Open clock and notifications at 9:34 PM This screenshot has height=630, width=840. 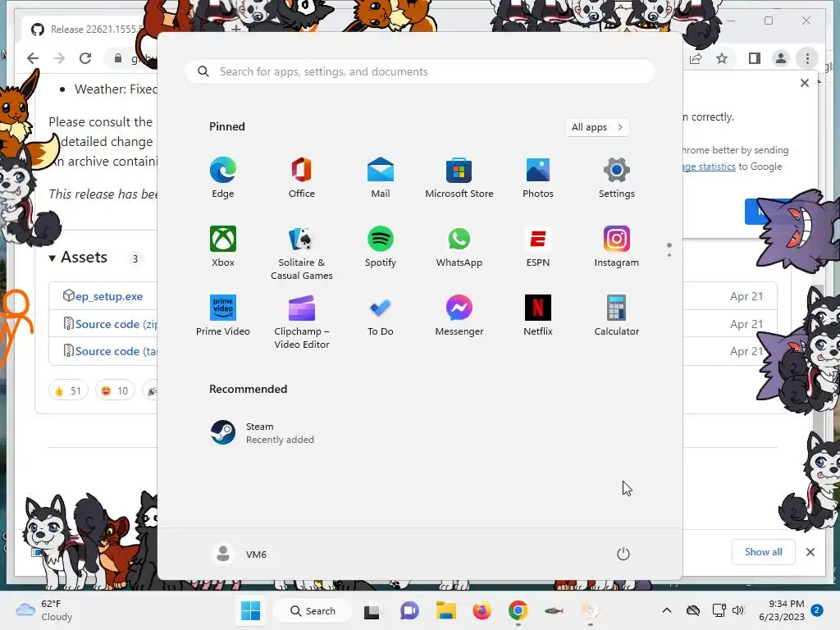click(x=782, y=610)
